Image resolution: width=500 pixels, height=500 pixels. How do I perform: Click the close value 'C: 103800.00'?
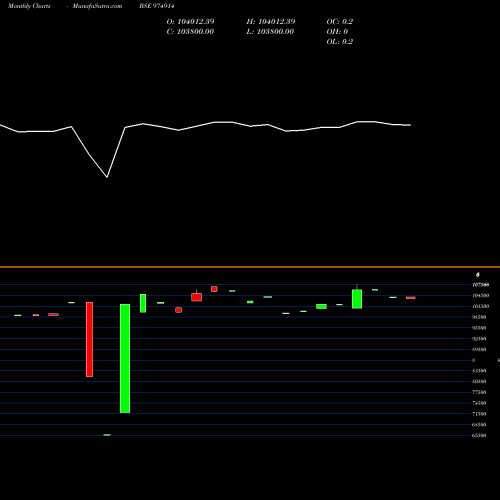190,32
